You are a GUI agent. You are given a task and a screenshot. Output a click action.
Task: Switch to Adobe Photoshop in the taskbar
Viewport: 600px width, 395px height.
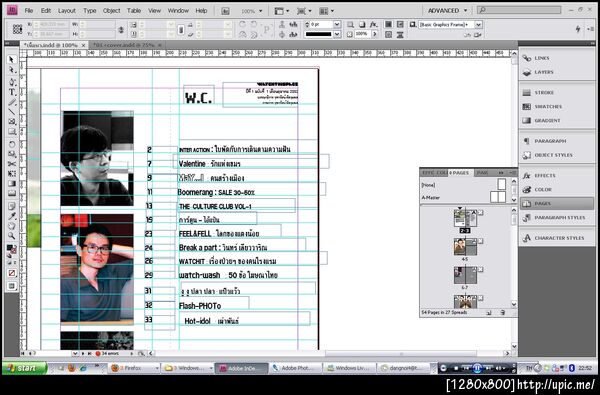click(x=294, y=368)
